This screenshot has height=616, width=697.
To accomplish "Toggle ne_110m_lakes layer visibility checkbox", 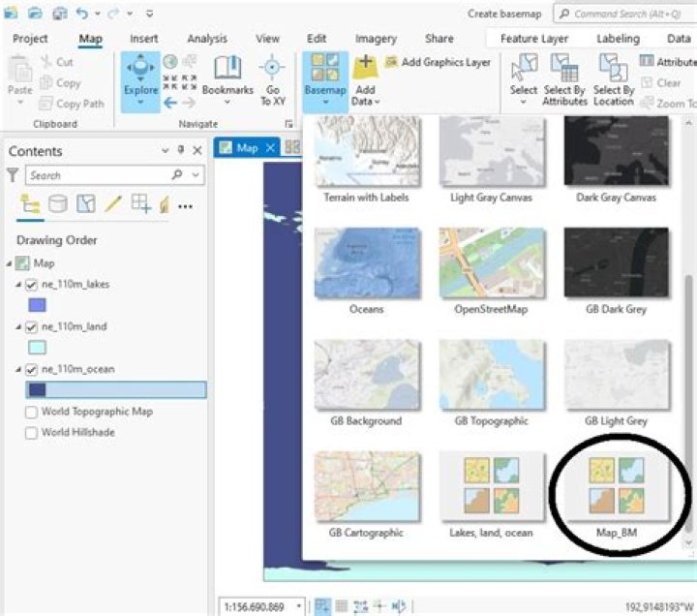I will point(31,284).
